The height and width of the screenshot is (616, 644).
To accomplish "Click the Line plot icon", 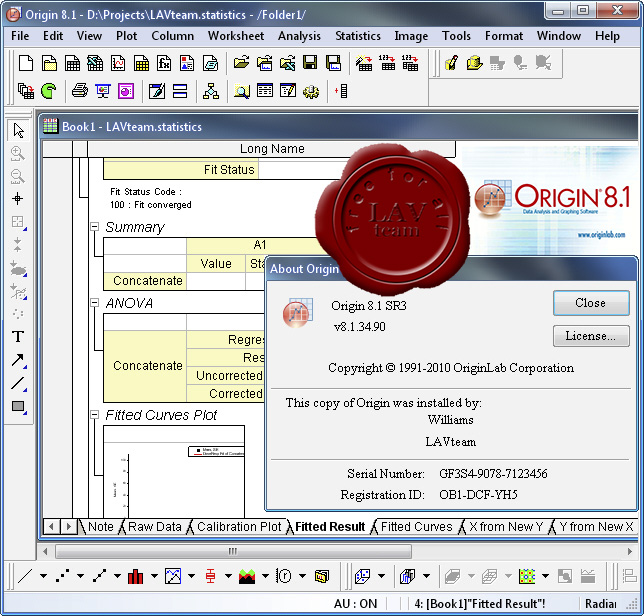I will tap(25, 576).
